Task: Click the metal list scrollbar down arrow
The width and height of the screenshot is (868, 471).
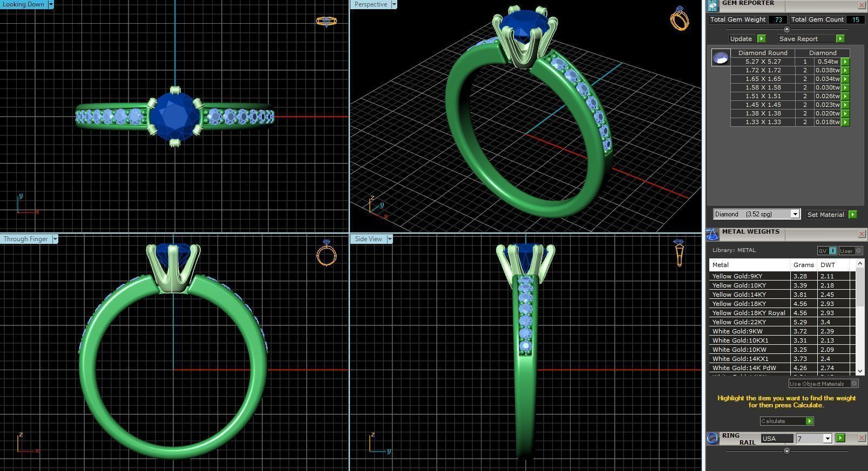Action: pos(860,371)
